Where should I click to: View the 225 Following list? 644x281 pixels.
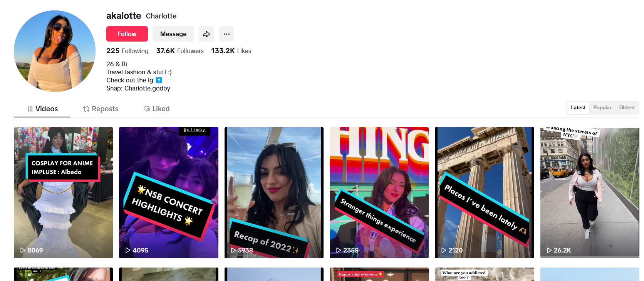127,51
